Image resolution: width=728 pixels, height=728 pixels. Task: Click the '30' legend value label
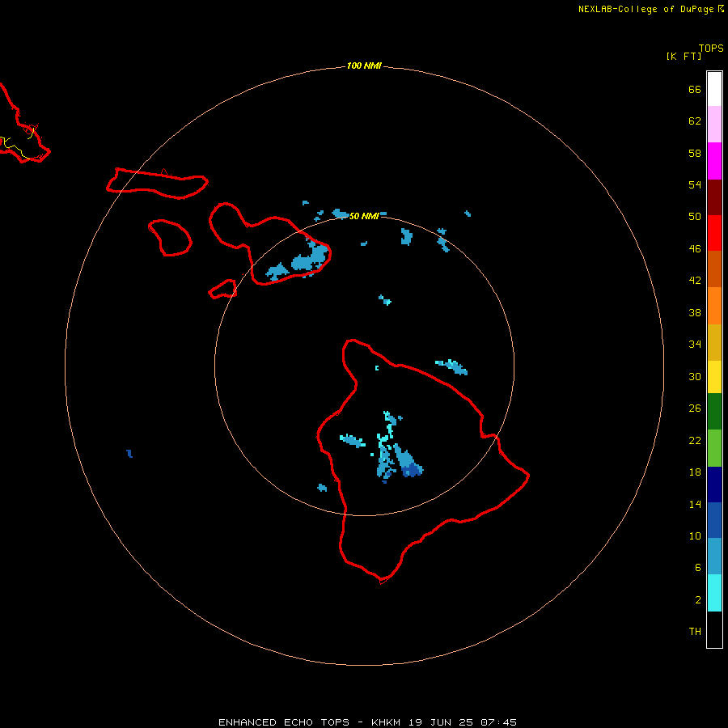coord(695,376)
